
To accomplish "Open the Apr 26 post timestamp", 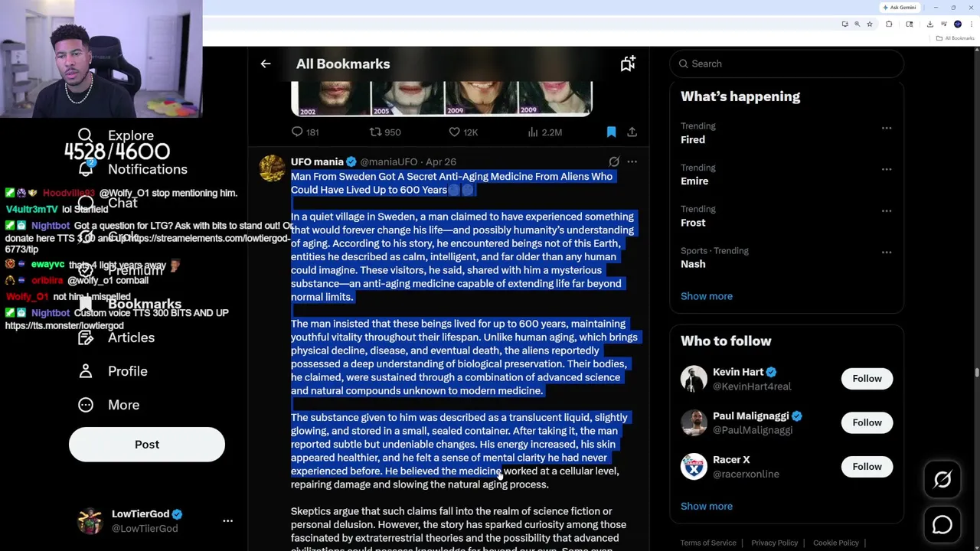I will tap(441, 161).
